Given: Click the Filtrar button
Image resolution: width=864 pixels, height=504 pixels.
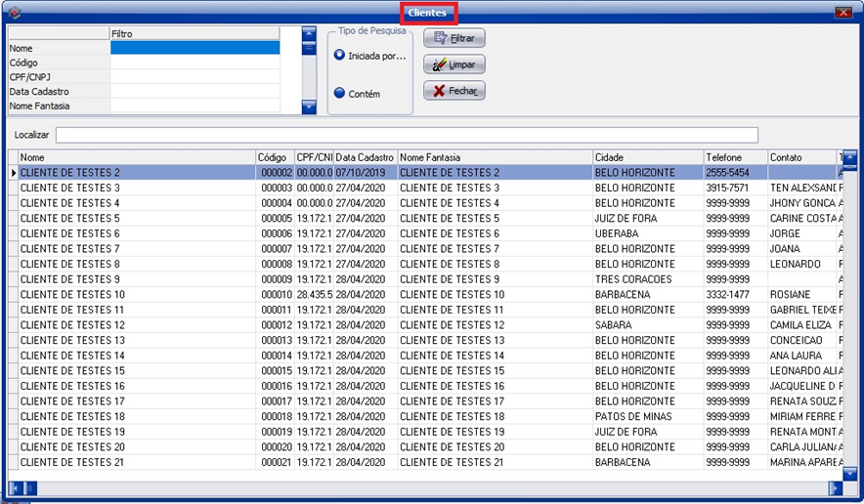Looking at the screenshot, I should (454, 38).
